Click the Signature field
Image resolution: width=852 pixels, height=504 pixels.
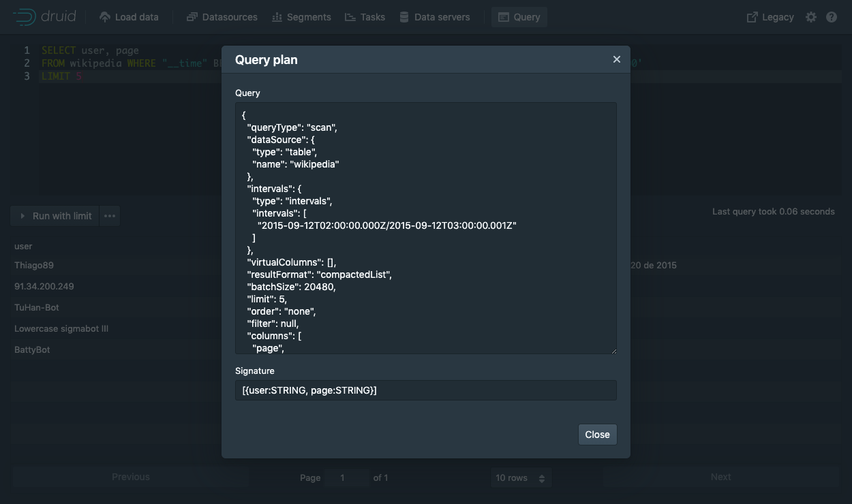coord(426,390)
